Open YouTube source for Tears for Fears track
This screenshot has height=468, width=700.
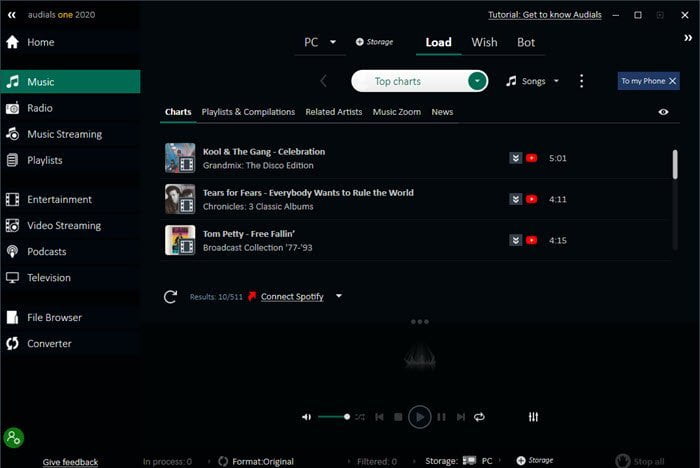pos(531,199)
